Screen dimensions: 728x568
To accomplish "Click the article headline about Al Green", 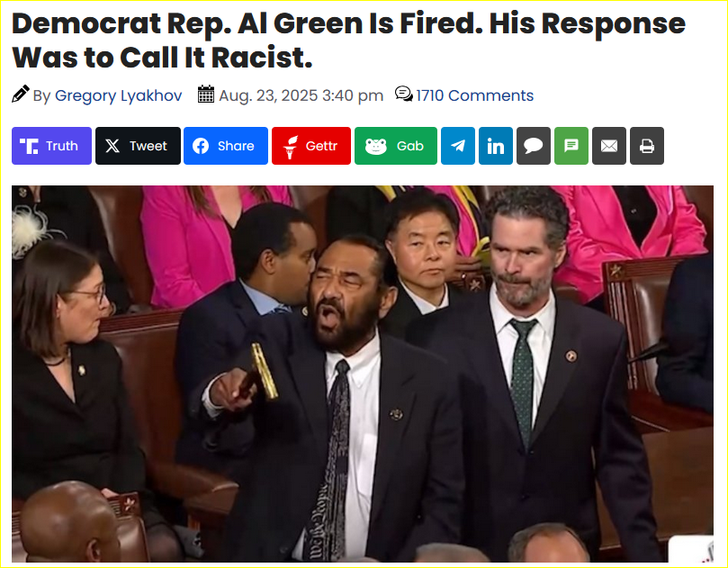I will (348, 40).
